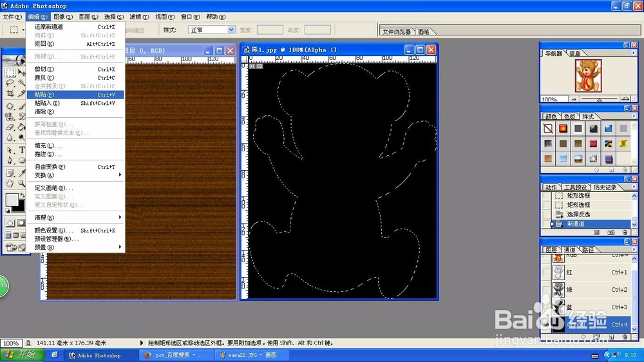Select the Zoom magnifier tool
This screenshot has height=362, width=644.
tap(22, 184)
